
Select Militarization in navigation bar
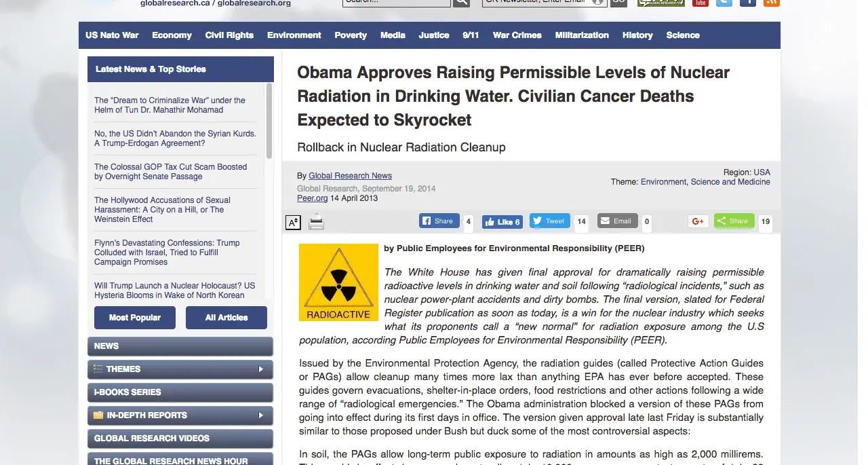582,35
